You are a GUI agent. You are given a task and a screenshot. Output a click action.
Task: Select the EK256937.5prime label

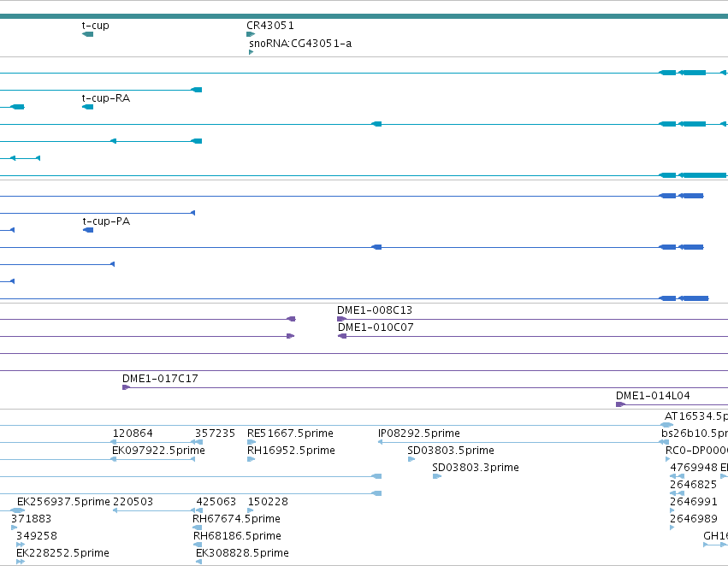click(x=63, y=502)
